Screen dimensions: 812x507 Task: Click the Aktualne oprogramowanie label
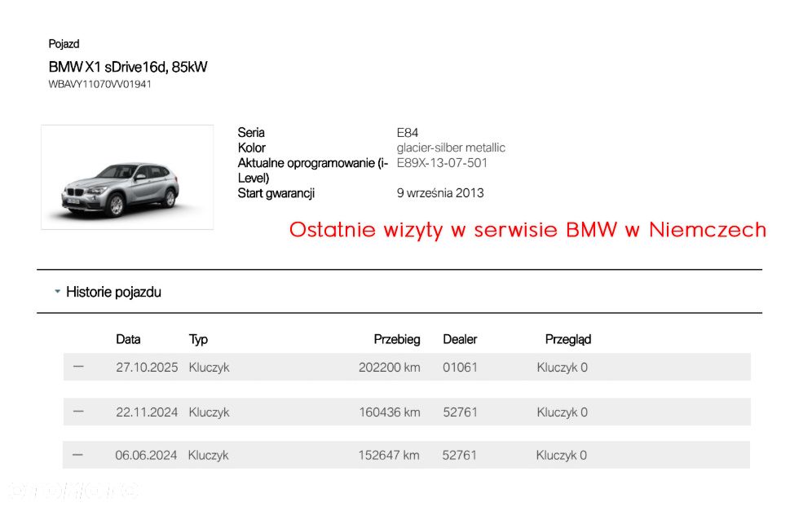click(x=313, y=170)
